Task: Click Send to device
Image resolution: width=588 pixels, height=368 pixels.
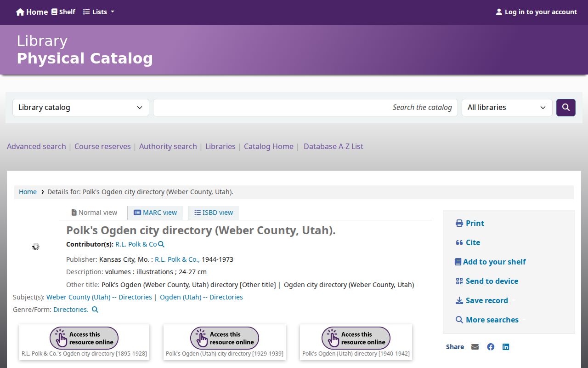Action: pyautogui.click(x=487, y=281)
